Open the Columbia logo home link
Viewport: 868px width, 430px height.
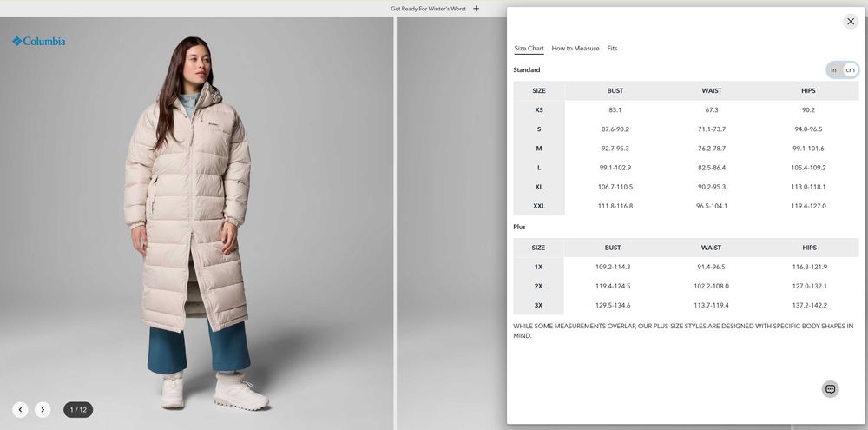(39, 41)
